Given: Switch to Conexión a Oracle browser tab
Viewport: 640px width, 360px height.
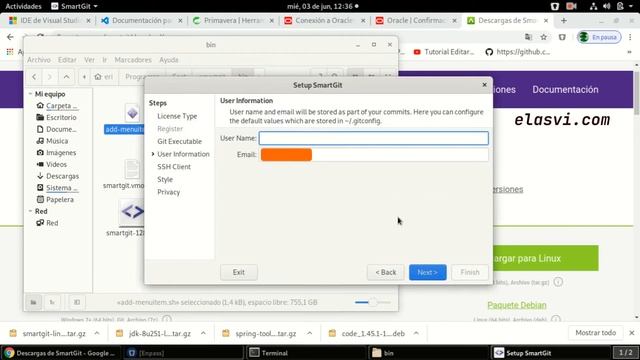Looking at the screenshot, I should pyautogui.click(x=324, y=20).
